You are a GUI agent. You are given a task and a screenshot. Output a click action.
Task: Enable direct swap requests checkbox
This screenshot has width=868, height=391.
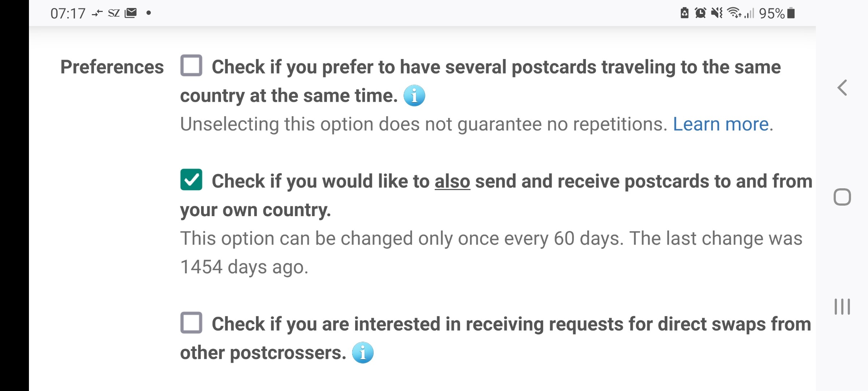[191, 322]
